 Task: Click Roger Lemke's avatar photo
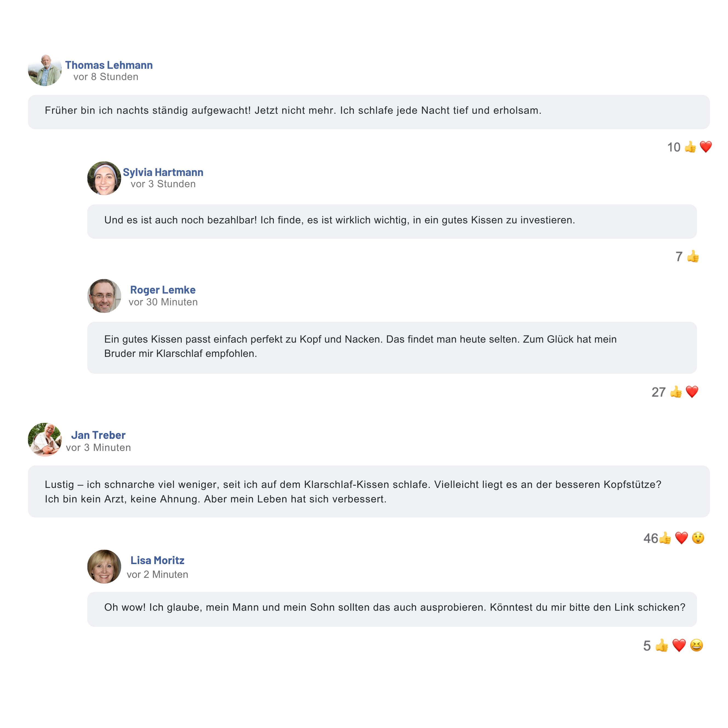[104, 296]
